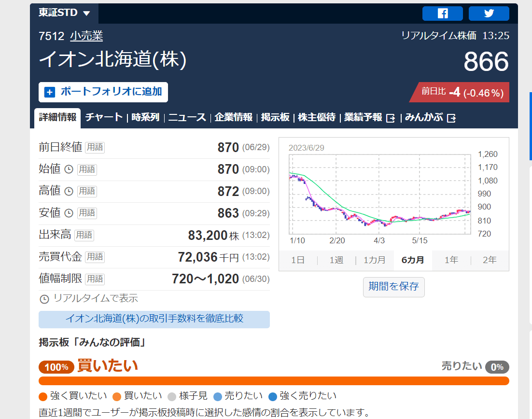Viewport: 532px width, 419px height.
Task: Open the 取引手数料を徹底比較 banner link
Action: click(x=154, y=319)
